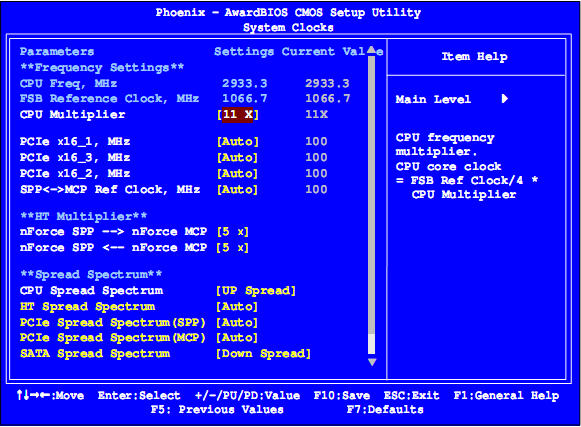Screen dimensions: 581x427
Task: Click the Main Level arrow icon
Action: tap(504, 99)
